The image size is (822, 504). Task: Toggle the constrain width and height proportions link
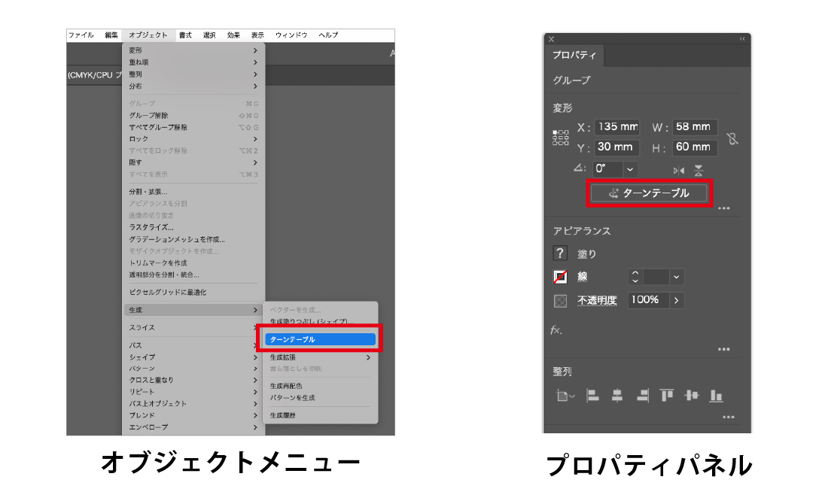(732, 138)
